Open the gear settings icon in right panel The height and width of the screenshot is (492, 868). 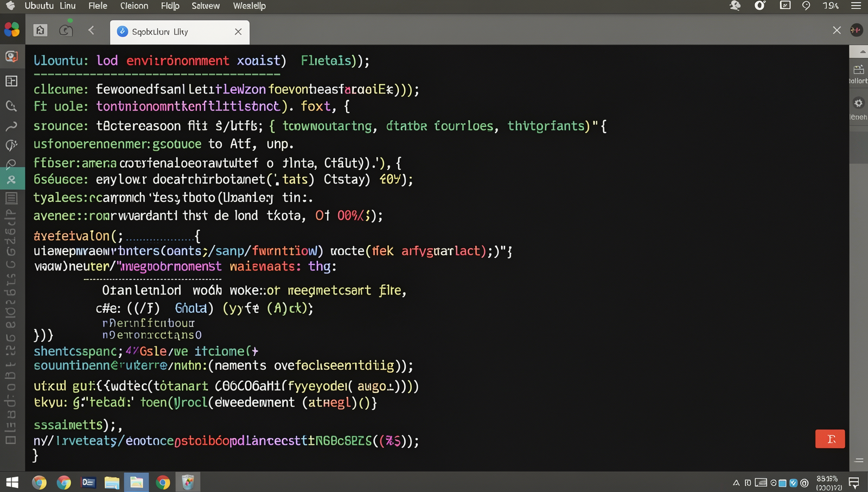coord(858,103)
